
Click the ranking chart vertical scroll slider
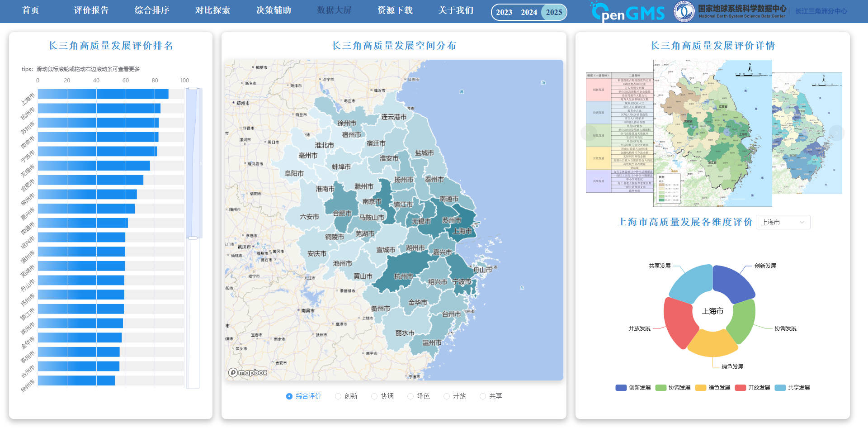[193, 163]
